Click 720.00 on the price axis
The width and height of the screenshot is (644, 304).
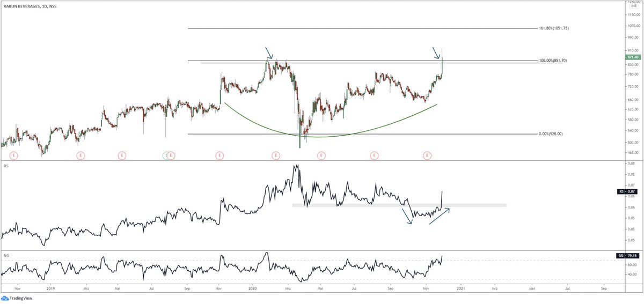(632, 86)
